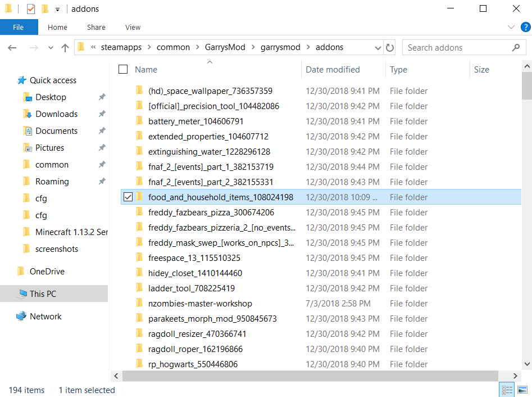This screenshot has width=532, height=397.
Task: Click folder icon of fnaf_2_[events]_part_1
Action: point(139,166)
